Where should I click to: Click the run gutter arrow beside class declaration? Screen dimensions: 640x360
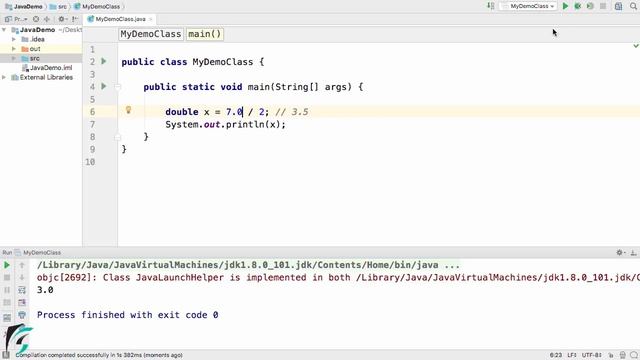[x=104, y=61]
